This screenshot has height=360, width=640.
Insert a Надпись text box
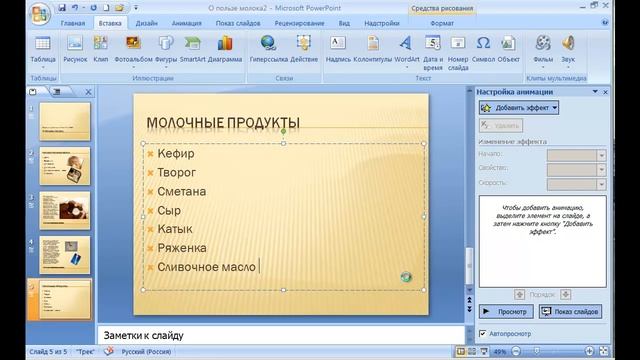coord(338,49)
